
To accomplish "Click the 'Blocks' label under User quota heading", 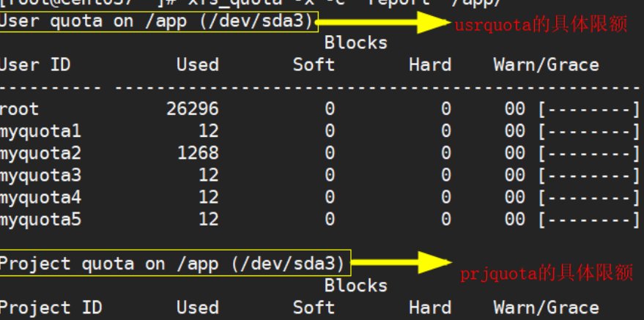I will tap(355, 42).
